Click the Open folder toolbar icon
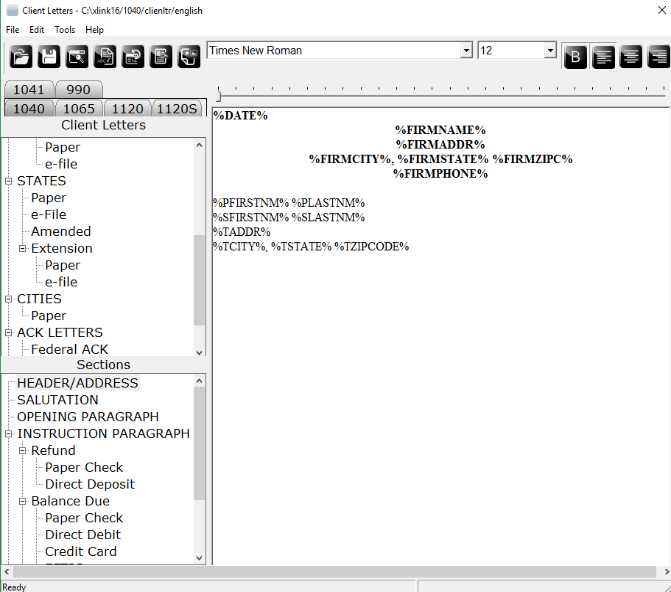 pos(21,57)
